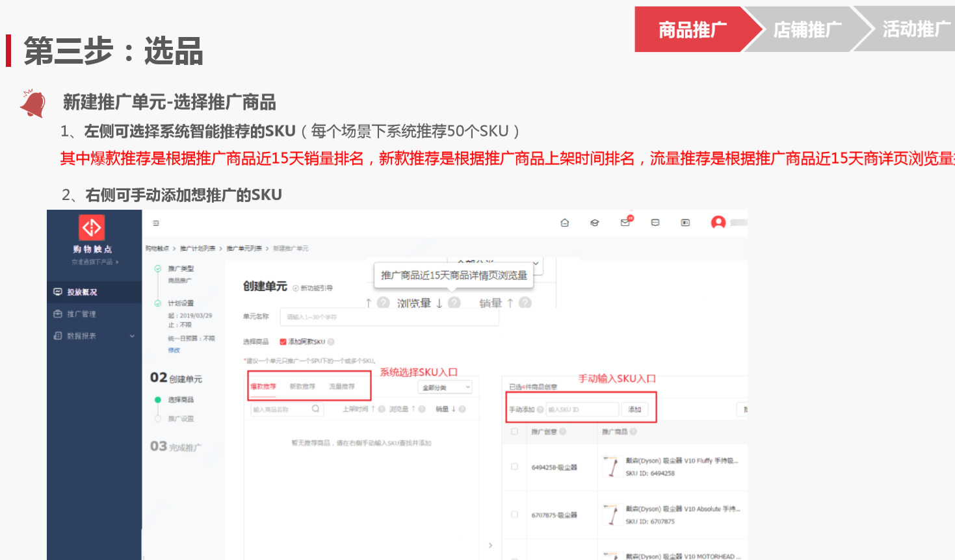
Task: Click the 计划设置 completed step check icon
Action: [158, 303]
